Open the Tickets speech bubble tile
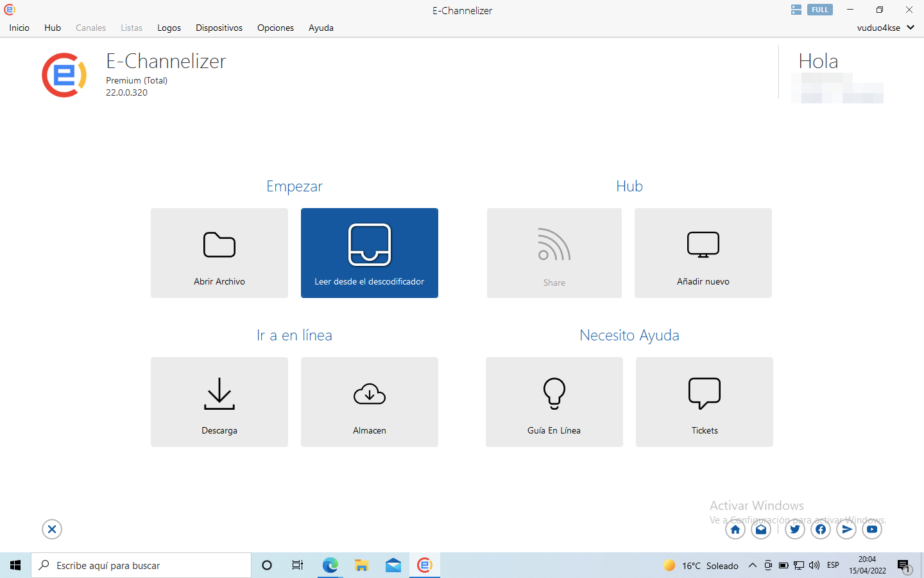924x578 pixels. click(x=705, y=402)
